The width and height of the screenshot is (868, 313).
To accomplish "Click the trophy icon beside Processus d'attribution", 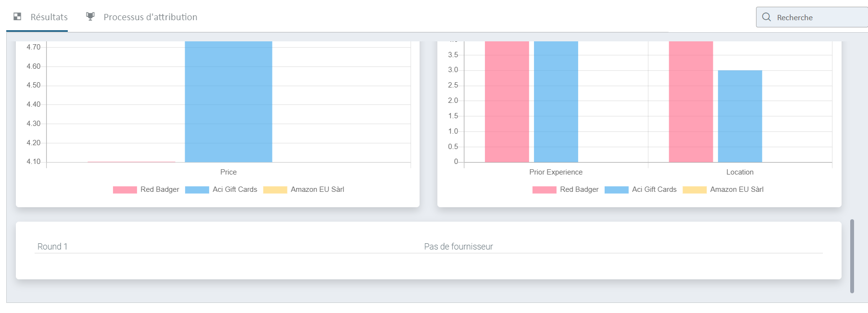I will click(90, 17).
